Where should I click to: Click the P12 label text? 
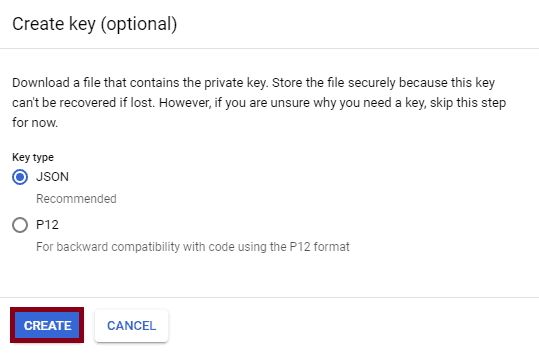47,225
